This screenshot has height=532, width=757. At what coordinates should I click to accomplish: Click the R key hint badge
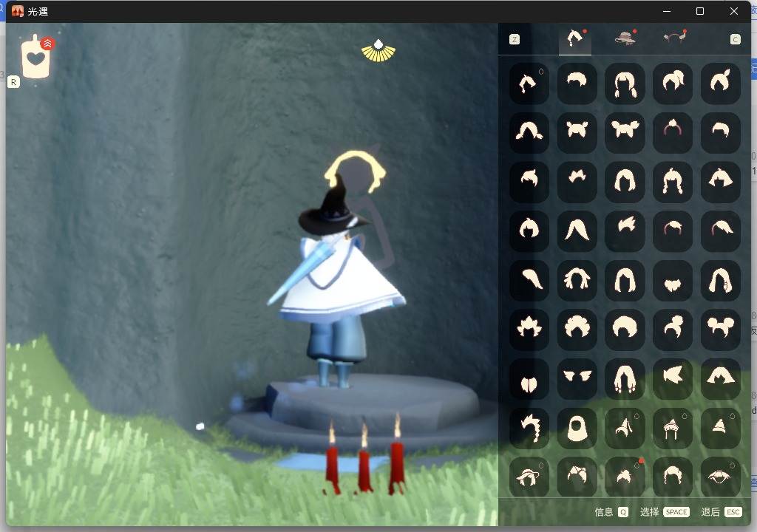click(13, 82)
